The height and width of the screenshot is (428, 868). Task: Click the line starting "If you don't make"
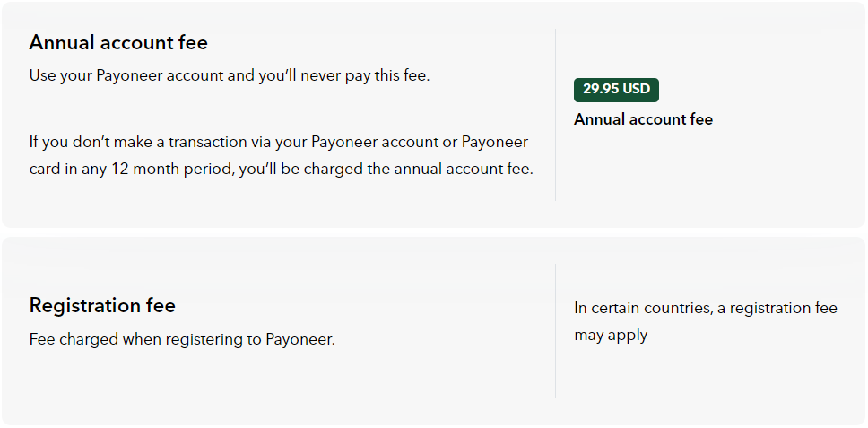click(279, 142)
